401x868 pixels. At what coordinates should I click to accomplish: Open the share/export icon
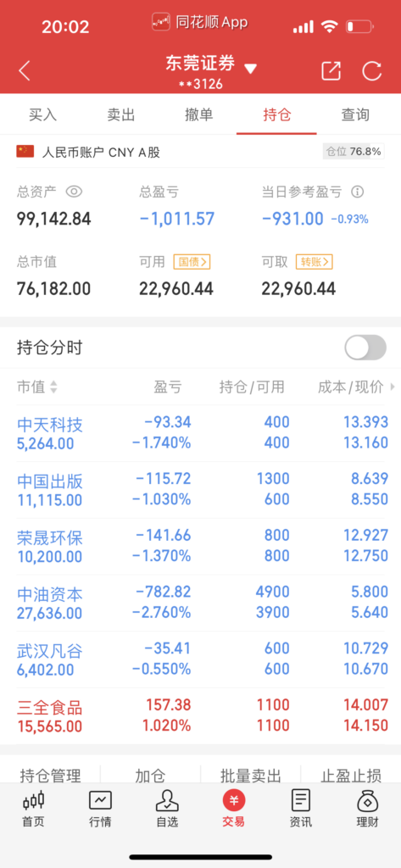click(x=331, y=70)
